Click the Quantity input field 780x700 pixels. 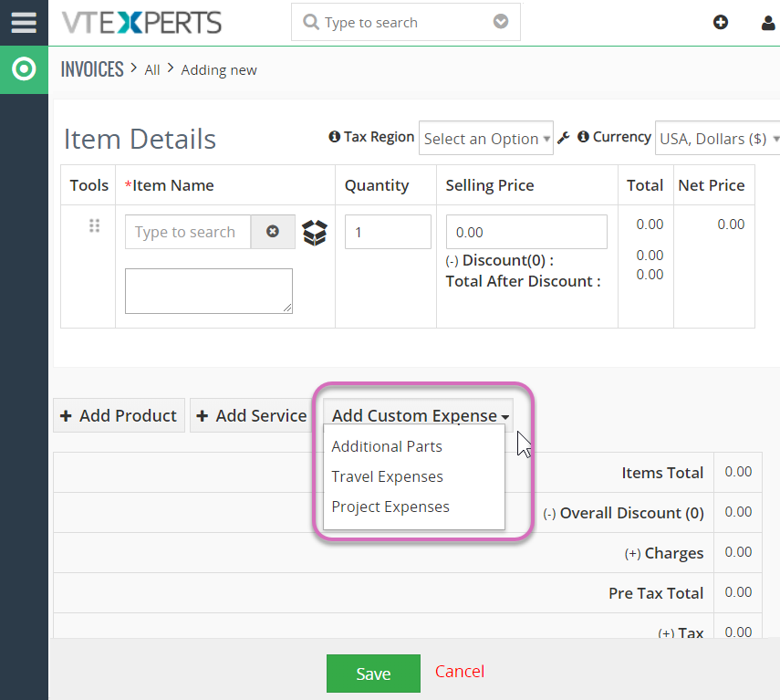pos(388,232)
